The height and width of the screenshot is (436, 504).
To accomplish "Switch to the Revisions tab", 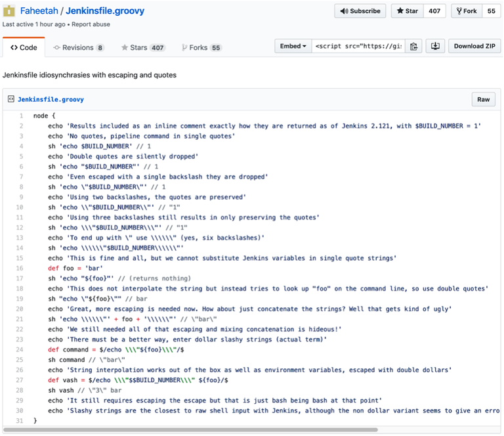I will click(79, 47).
